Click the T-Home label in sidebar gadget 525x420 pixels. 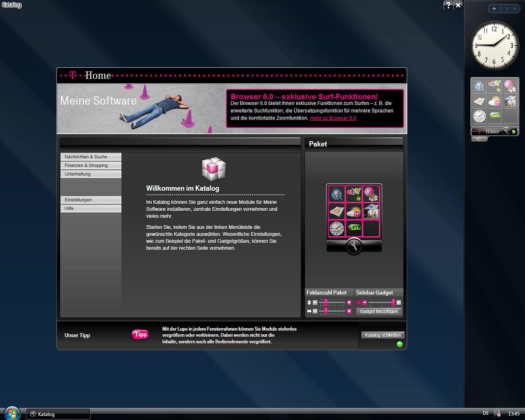(486, 132)
